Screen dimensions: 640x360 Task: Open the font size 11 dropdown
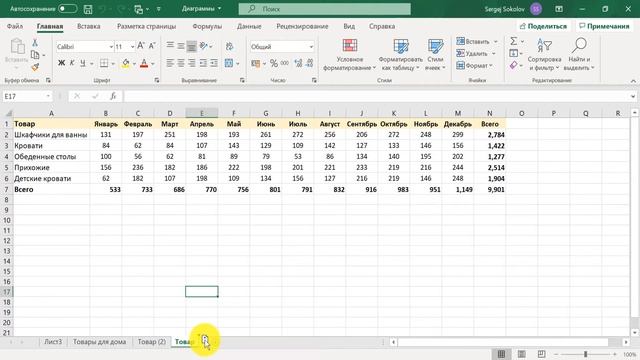pyautogui.click(x=132, y=47)
